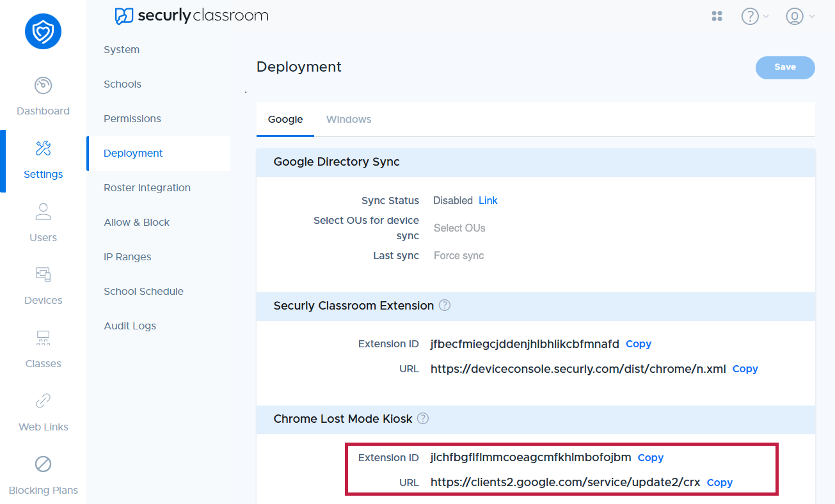Switch to the Windows tab
Screen dimensions: 835x504
(349, 120)
